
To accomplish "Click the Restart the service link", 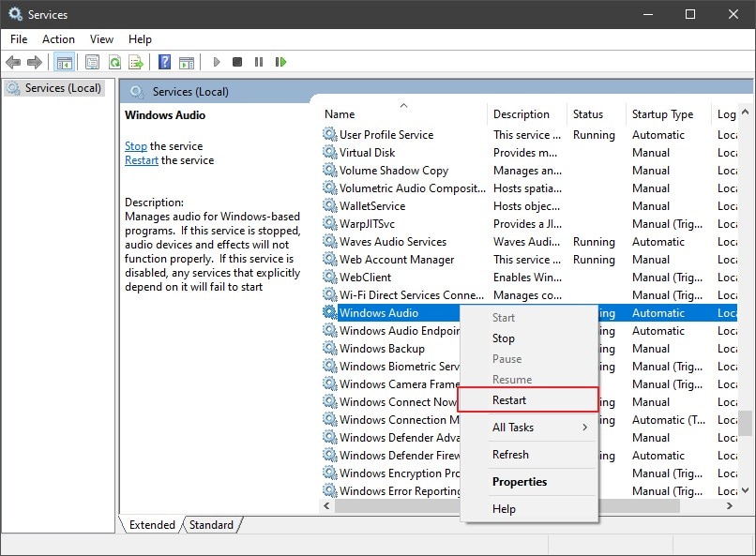I will 142,160.
